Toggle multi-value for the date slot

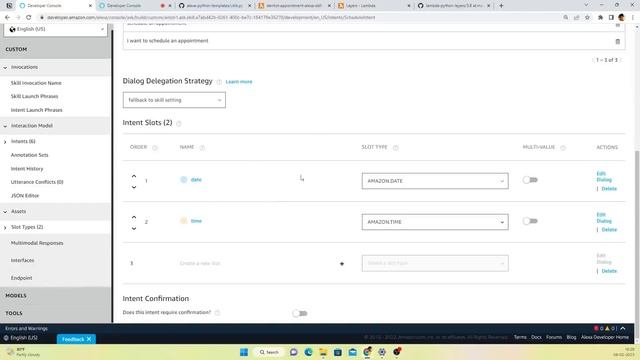(530, 180)
